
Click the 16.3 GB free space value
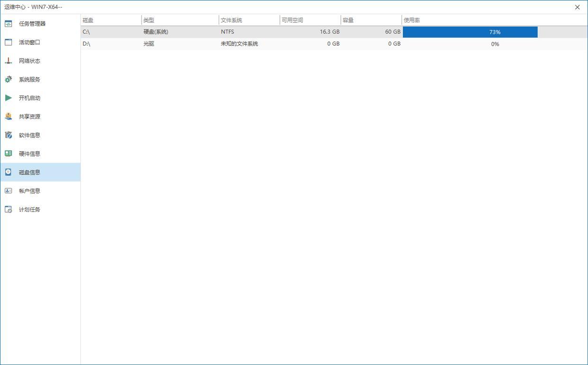point(330,32)
